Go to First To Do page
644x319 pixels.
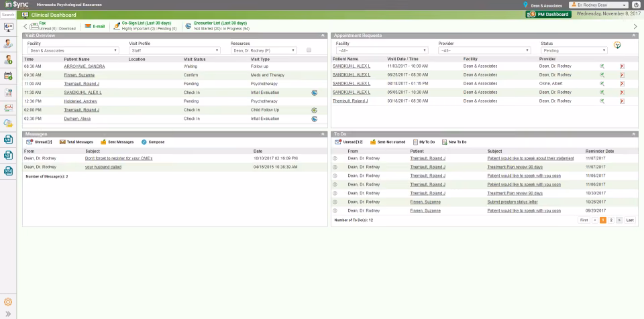(584, 220)
